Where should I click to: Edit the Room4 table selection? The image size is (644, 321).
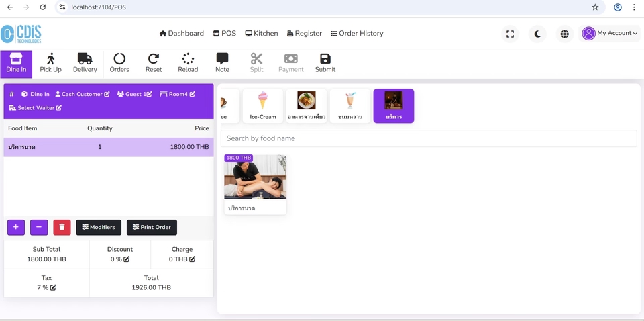(178, 94)
